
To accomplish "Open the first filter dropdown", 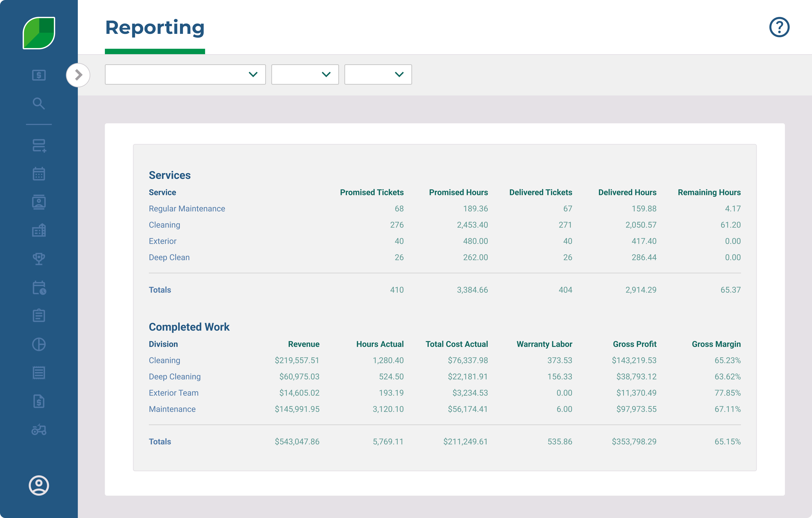I will click(x=185, y=74).
